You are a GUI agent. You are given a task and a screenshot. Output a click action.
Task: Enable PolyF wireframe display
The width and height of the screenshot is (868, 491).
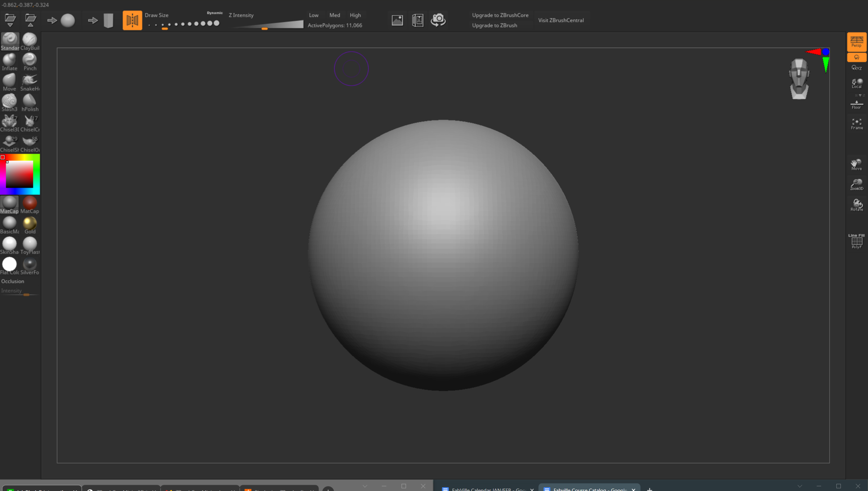coord(856,242)
